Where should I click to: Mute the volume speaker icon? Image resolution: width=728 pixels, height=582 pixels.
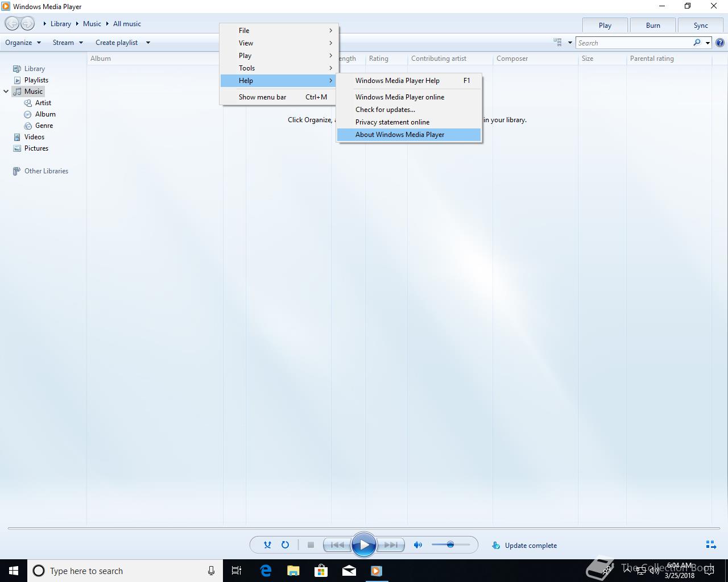tap(418, 545)
